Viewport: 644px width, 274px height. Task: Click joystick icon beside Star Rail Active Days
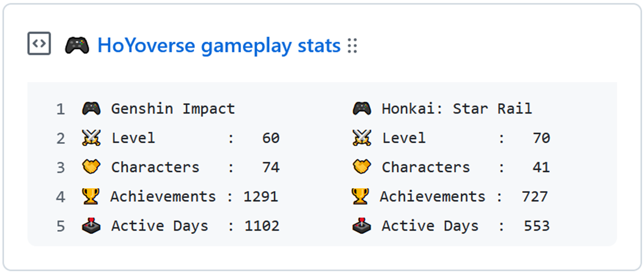[362, 226]
